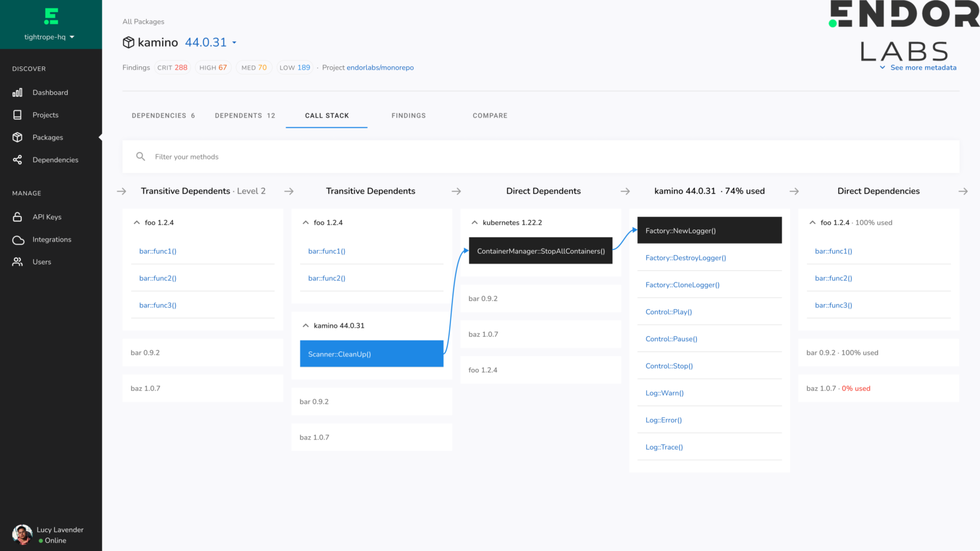
Task: Open Integrations from the Manage section
Action: (x=51, y=239)
